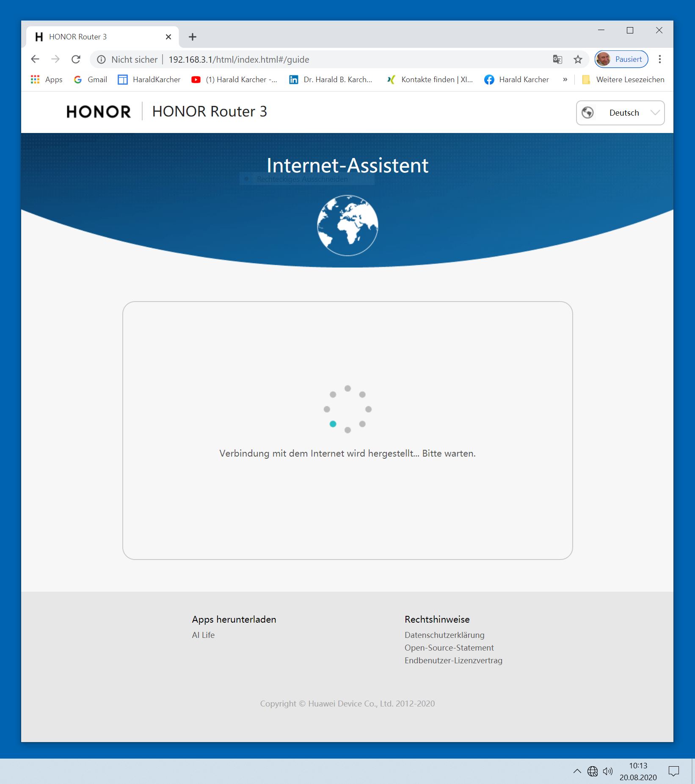Open the LinkedIn Dr. Harald B. Karch bookmark
This screenshot has width=695, height=784.
click(331, 80)
